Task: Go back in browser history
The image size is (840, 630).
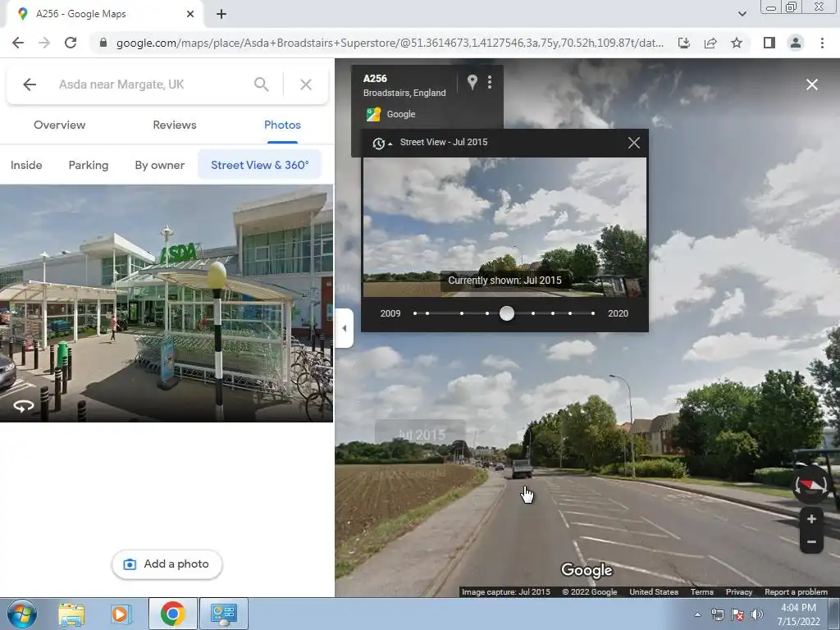Action: coord(18,43)
